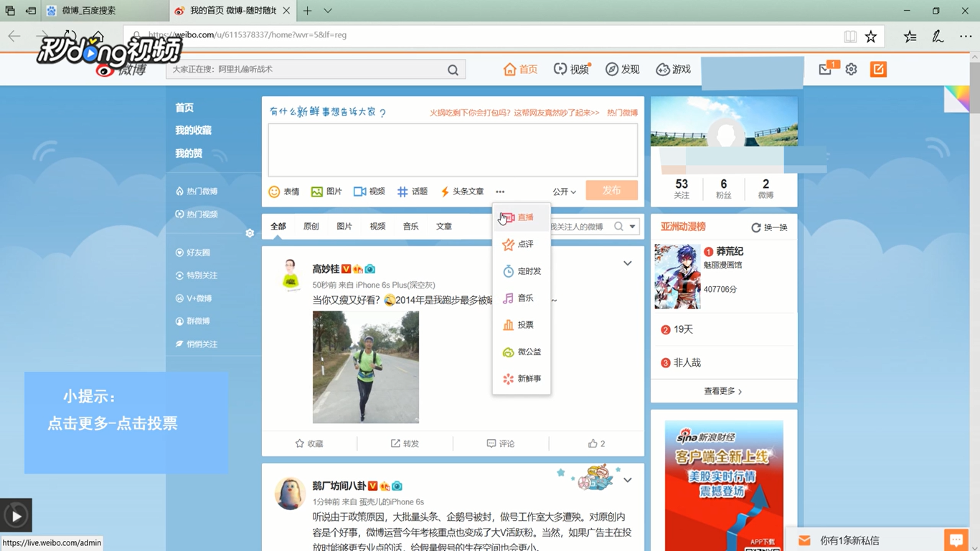Click 赞 to like the running photo post
Image resolution: width=980 pixels, height=551 pixels.
click(x=593, y=443)
